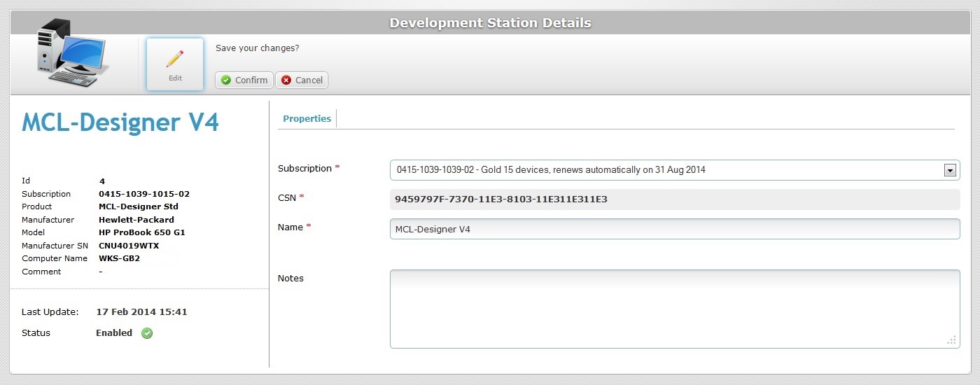Confirm saving the changes
Screen dimensions: 980x385
pos(244,80)
